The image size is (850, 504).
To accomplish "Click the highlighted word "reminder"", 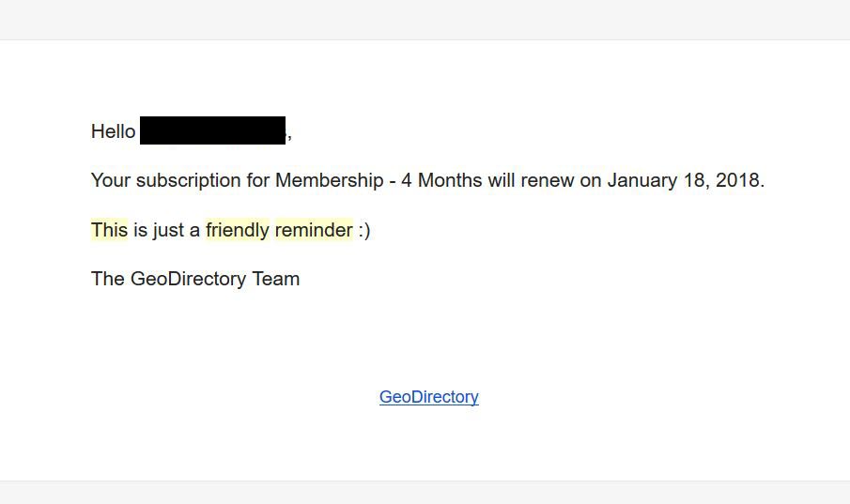I will 314,230.
